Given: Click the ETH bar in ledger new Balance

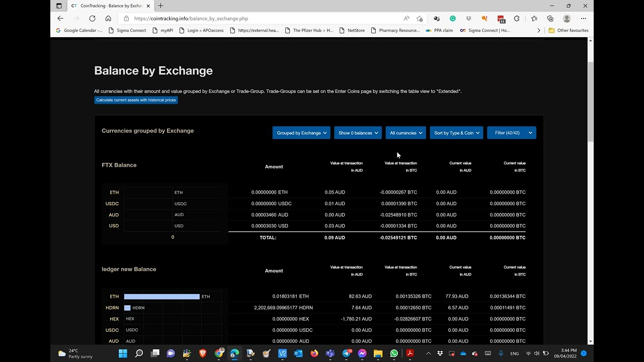Looking at the screenshot, I should [x=162, y=297].
